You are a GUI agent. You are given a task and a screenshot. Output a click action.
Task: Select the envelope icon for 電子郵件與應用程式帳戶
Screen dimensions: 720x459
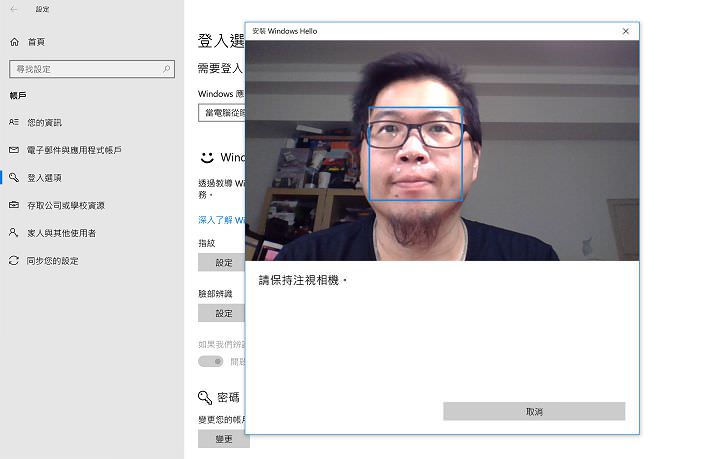coord(14,150)
